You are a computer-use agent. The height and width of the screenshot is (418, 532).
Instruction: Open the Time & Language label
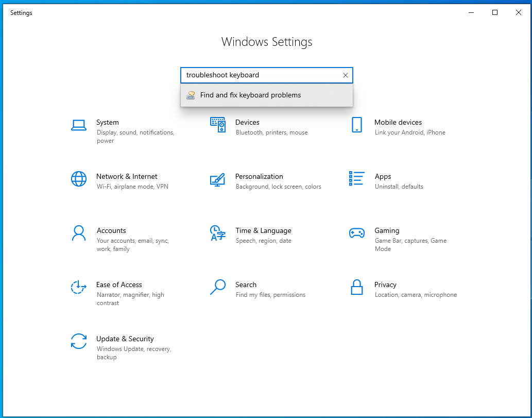(x=264, y=230)
